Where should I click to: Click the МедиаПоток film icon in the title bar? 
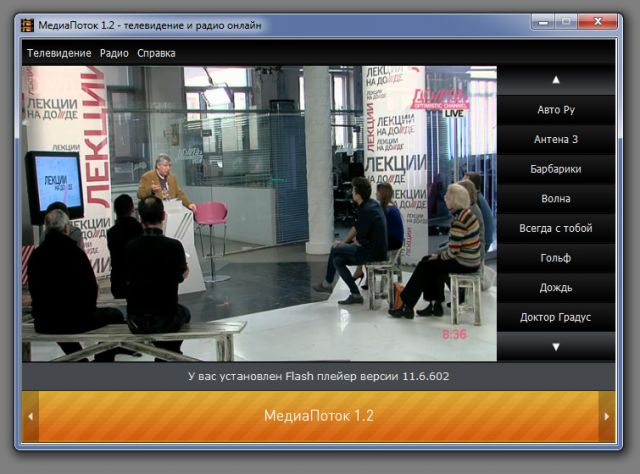(x=27, y=25)
